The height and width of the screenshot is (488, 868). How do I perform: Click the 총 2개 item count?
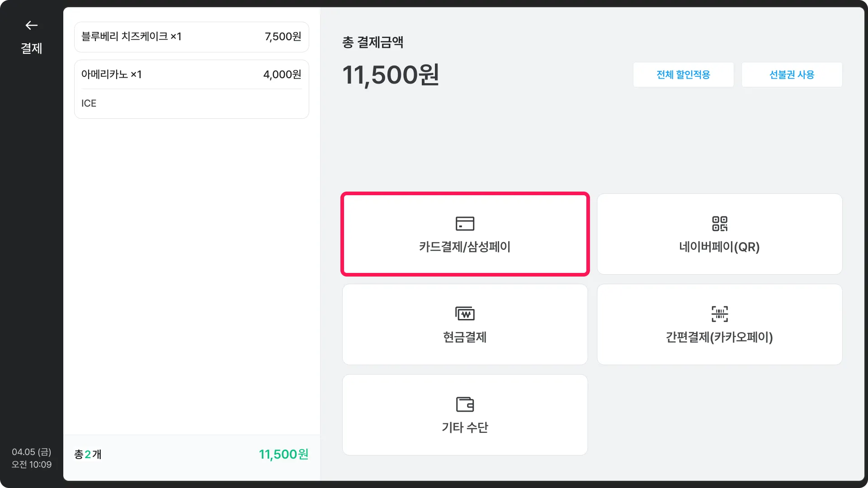[x=88, y=454]
